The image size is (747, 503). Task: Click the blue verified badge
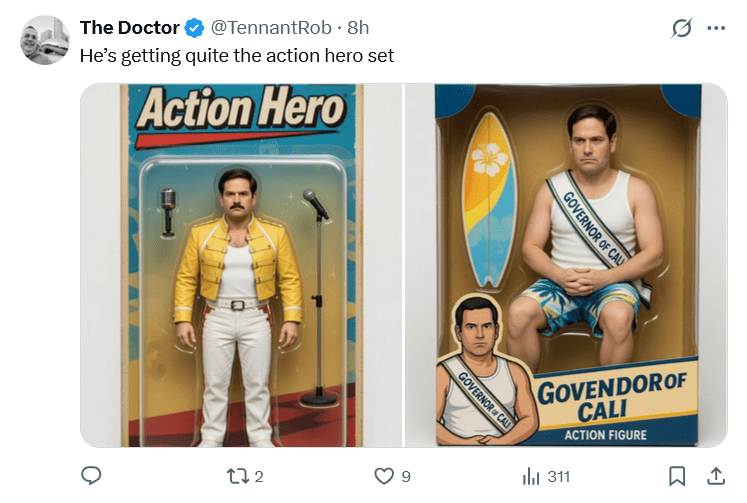pos(196,28)
